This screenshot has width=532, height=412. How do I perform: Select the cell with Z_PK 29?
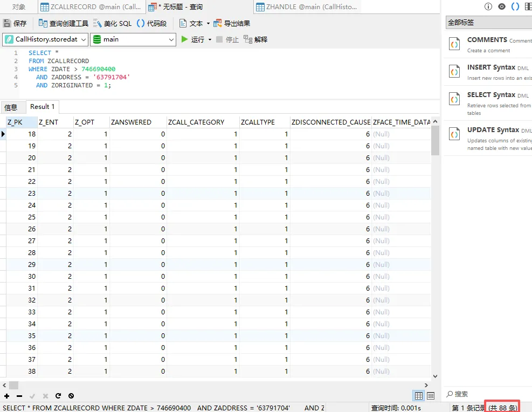pos(22,265)
